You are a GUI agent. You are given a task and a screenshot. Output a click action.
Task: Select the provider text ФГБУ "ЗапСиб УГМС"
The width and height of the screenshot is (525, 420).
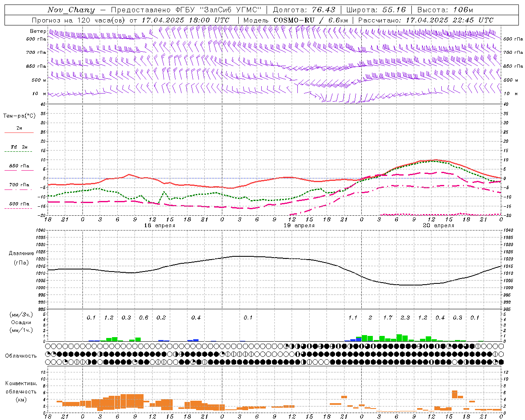[218, 10]
